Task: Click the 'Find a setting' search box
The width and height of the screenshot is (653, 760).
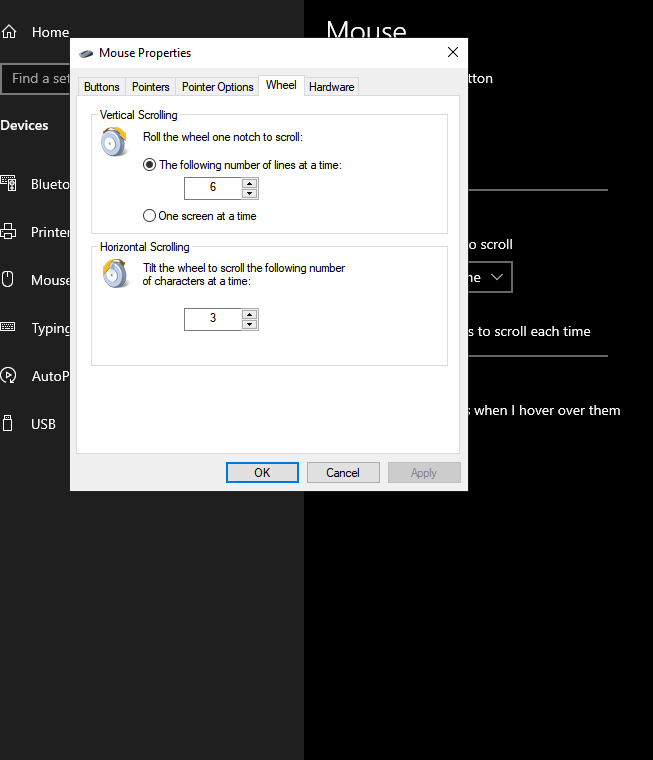Action: pyautogui.click(x=35, y=79)
